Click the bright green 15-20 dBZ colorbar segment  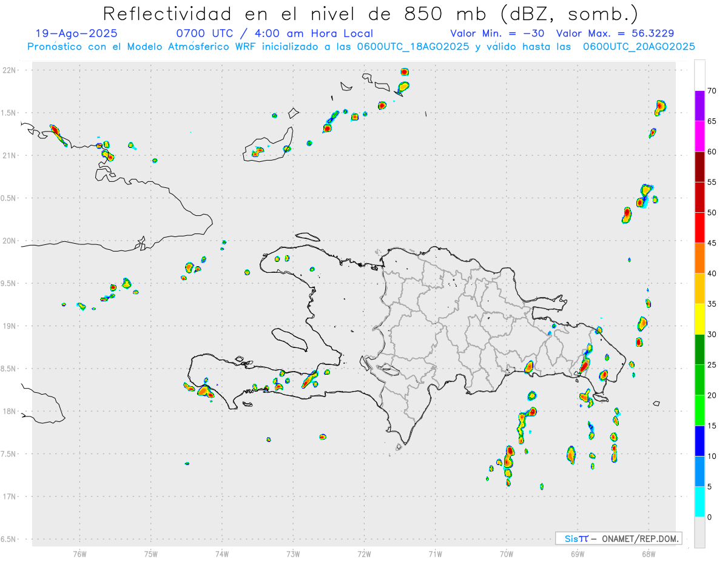click(699, 410)
